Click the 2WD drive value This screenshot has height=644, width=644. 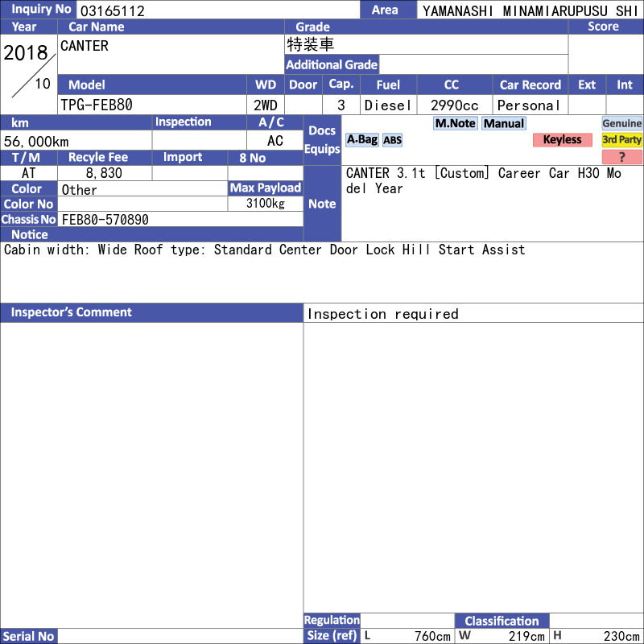pyautogui.click(x=266, y=105)
